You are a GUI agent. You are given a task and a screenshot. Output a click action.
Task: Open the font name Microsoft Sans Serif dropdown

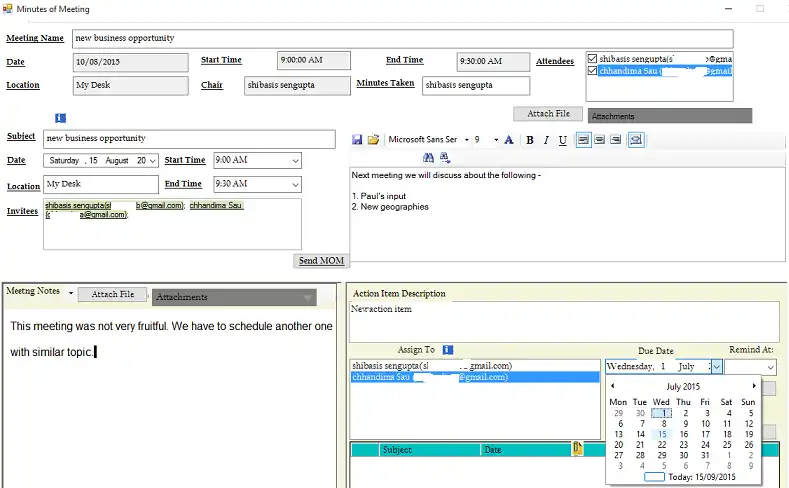tap(465, 140)
